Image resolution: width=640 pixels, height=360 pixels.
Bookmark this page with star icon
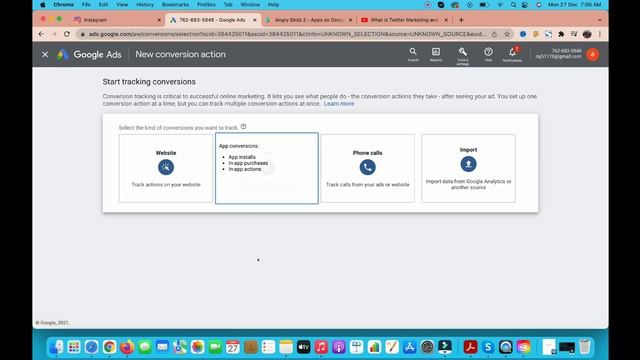pyautogui.click(x=507, y=34)
